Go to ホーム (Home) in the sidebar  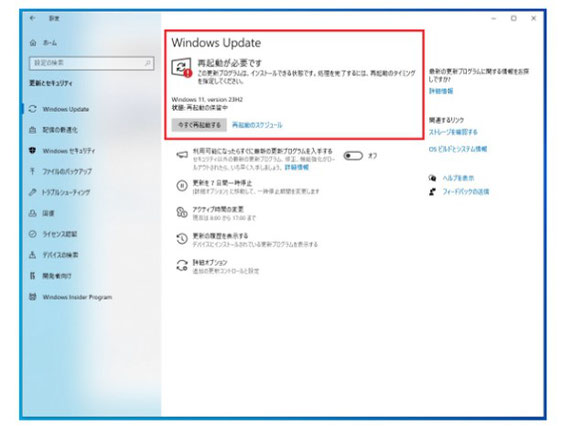pos(50,43)
